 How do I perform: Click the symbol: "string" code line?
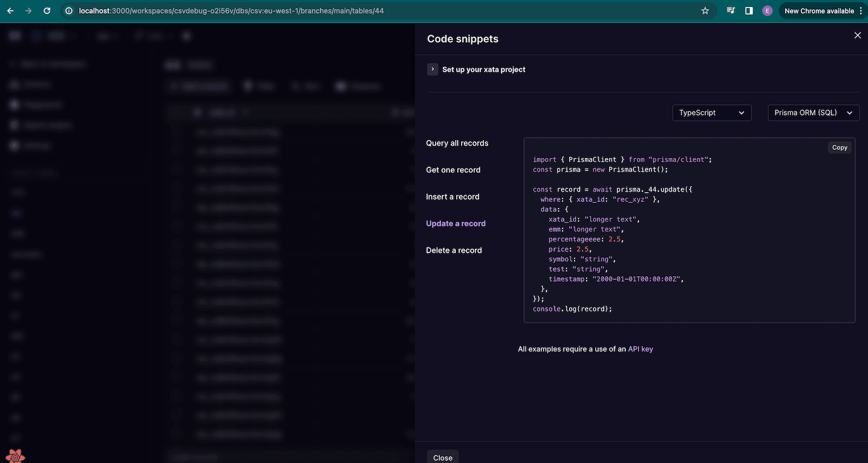point(582,259)
